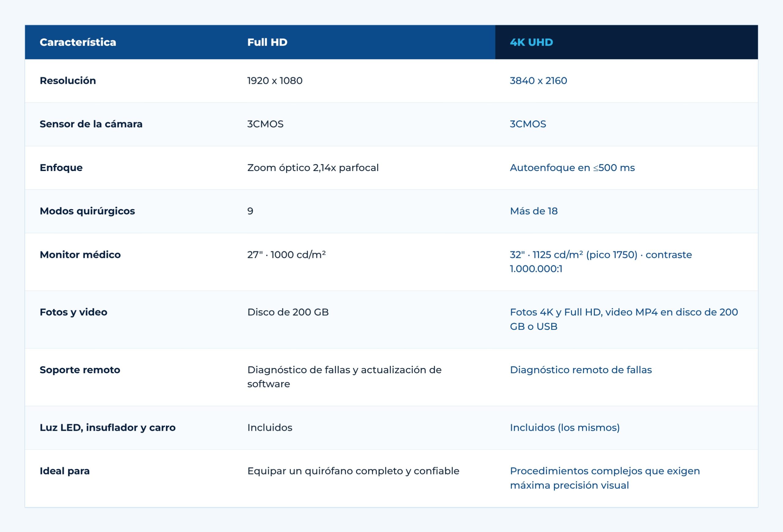Click the '4K UHD' column header
This screenshot has height=532, width=783.
tap(531, 42)
